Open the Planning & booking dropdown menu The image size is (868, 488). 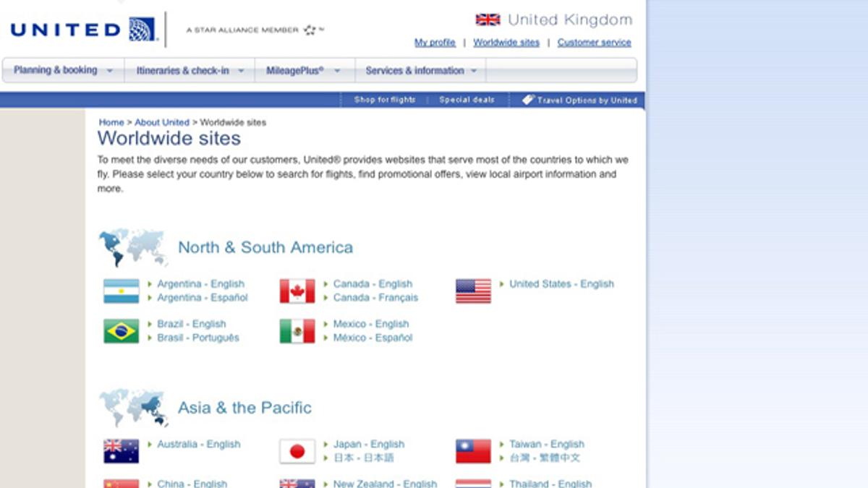pos(64,71)
